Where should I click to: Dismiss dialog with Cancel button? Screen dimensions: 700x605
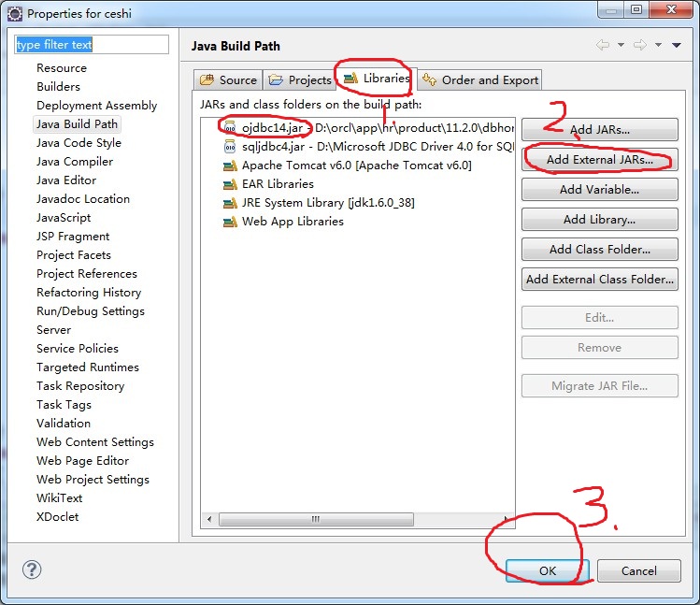639,571
